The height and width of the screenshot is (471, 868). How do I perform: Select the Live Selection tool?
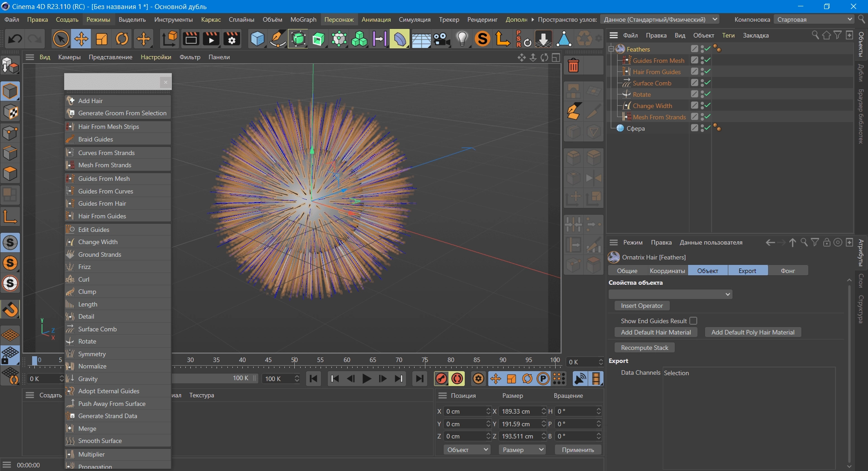[x=61, y=39]
